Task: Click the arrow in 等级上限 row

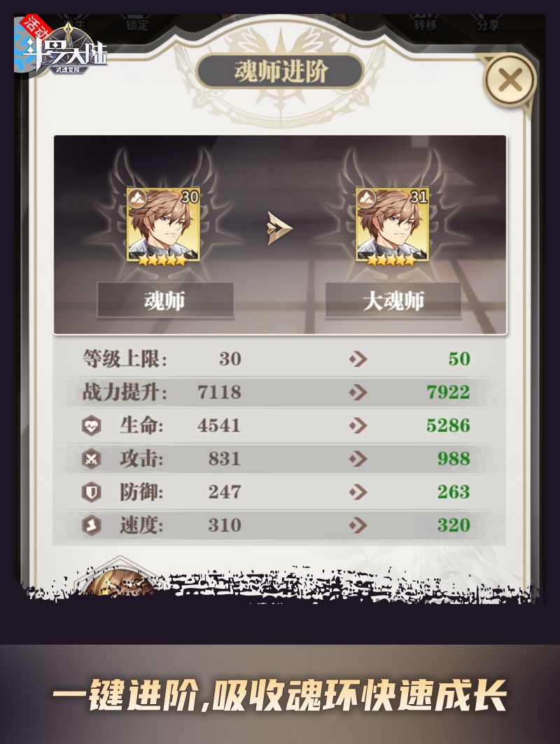Action: pos(358,359)
